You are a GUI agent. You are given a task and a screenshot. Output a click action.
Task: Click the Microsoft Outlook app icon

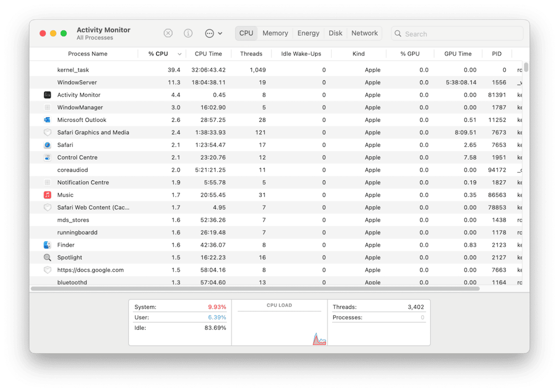coord(47,120)
